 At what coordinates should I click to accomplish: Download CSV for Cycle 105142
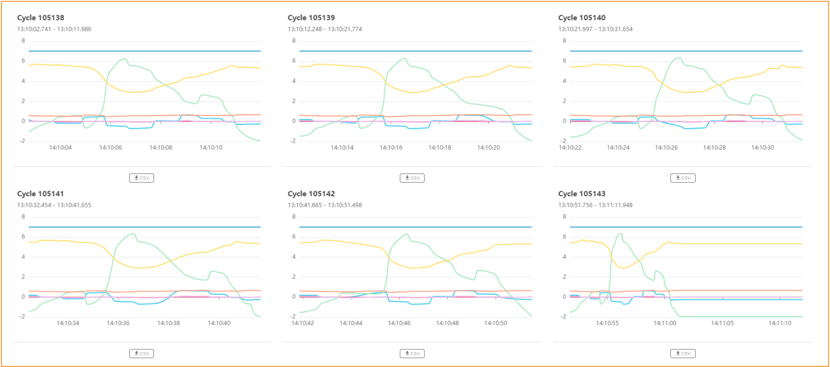(x=412, y=353)
